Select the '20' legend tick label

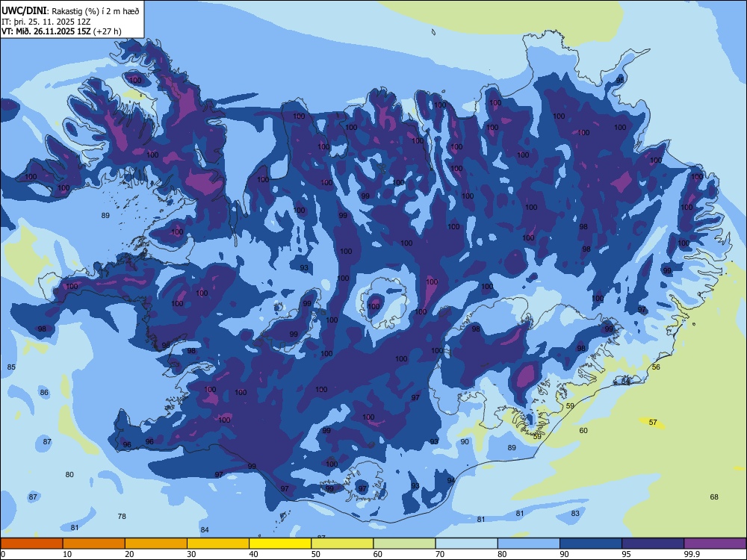[x=129, y=554]
